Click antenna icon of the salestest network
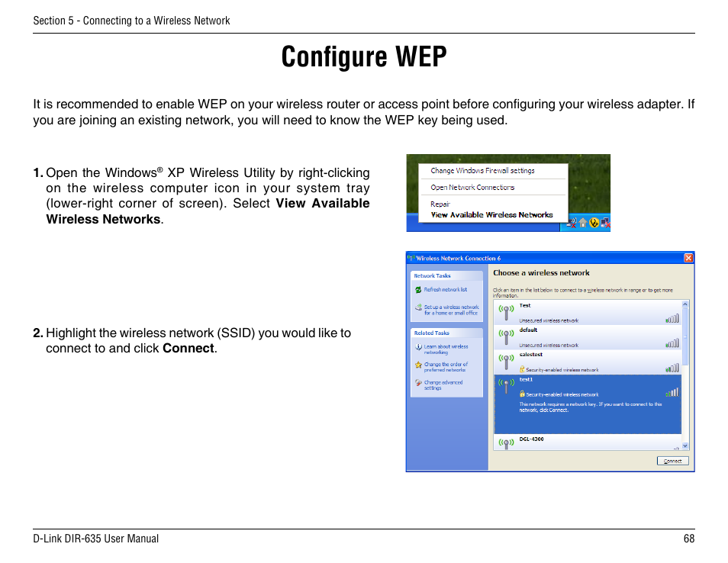 click(x=506, y=362)
